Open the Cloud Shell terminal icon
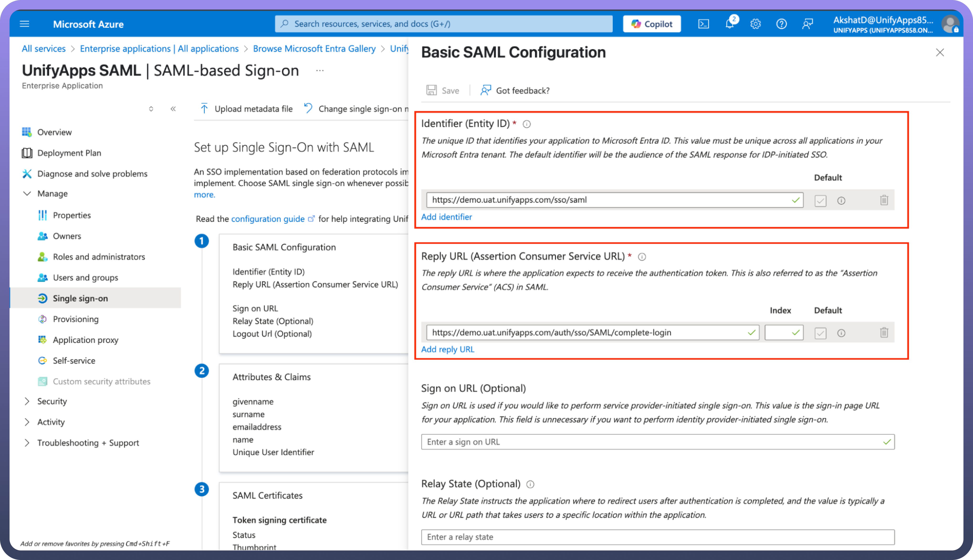973x560 pixels. point(703,24)
